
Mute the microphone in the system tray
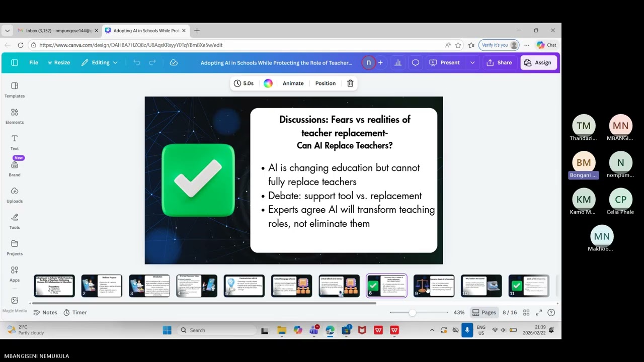click(x=467, y=330)
